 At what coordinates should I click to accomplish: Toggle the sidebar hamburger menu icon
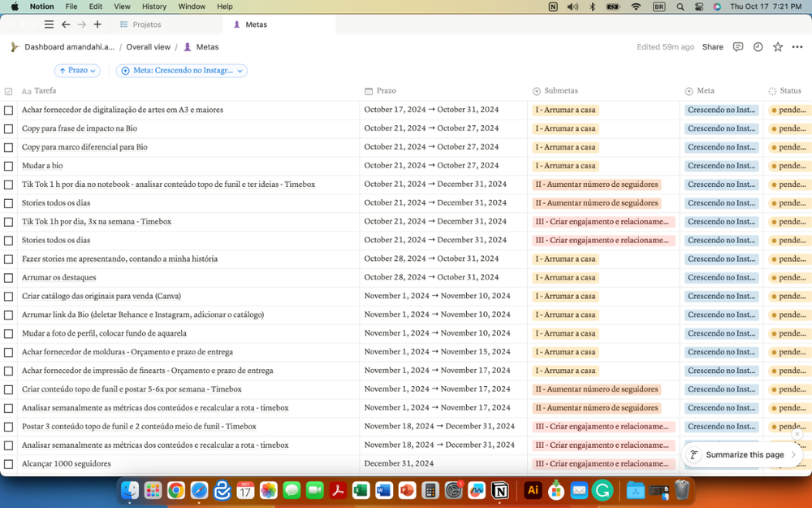click(x=49, y=25)
